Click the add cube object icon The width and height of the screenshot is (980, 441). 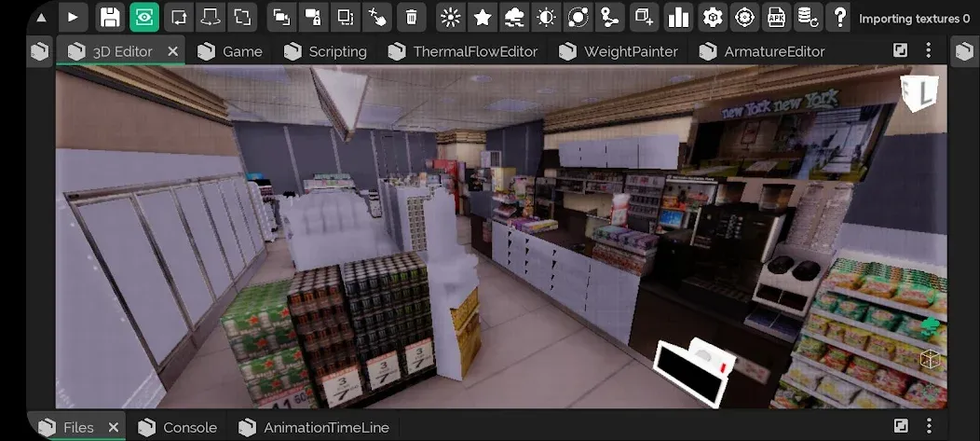click(643, 17)
